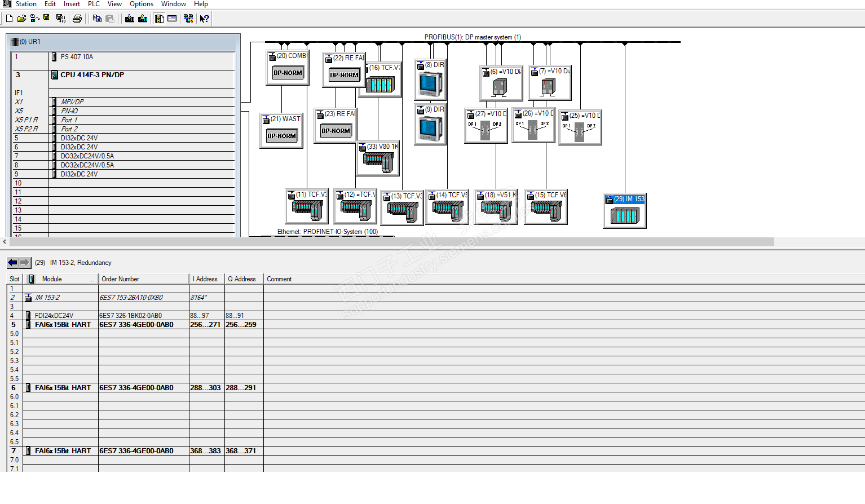
Task: Click the Open ONLINE station toolbar icon
Action: click(34, 19)
